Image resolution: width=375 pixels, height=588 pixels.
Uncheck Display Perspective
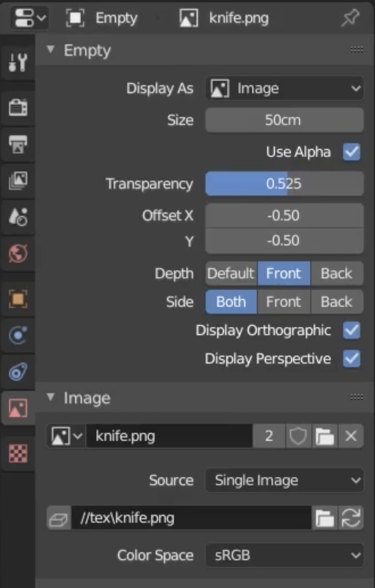(352, 359)
